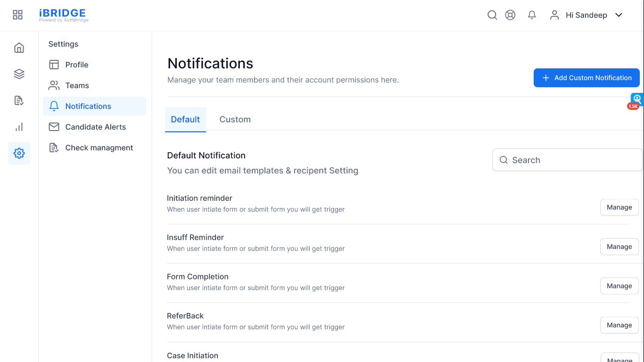Screen dimensions: 644x362
Task: Click the search magnifier in top bar
Action: (x=492, y=15)
